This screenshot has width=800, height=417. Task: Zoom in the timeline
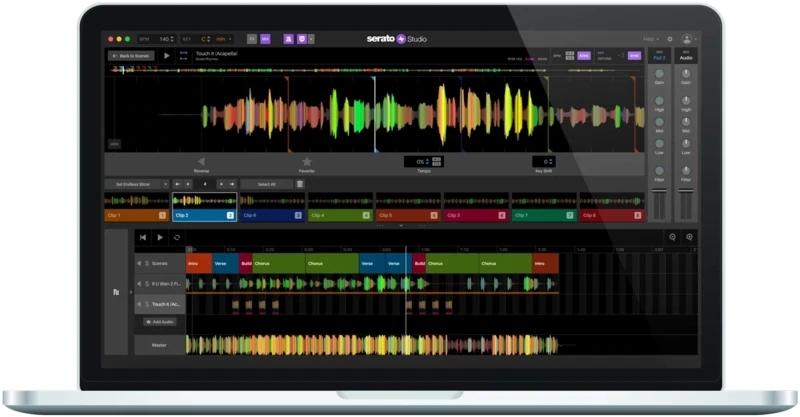pyautogui.click(x=689, y=237)
